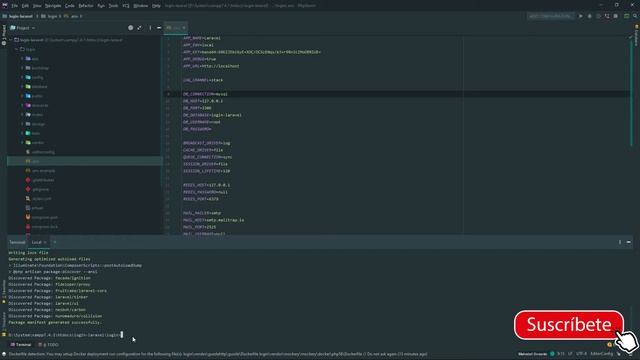The image size is (640, 360).
Task: Click the Add Configuration combo box
Action: click(550, 16)
